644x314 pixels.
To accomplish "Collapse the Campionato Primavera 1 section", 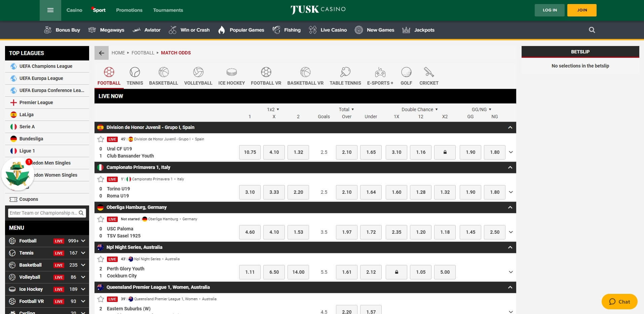I will (x=510, y=167).
